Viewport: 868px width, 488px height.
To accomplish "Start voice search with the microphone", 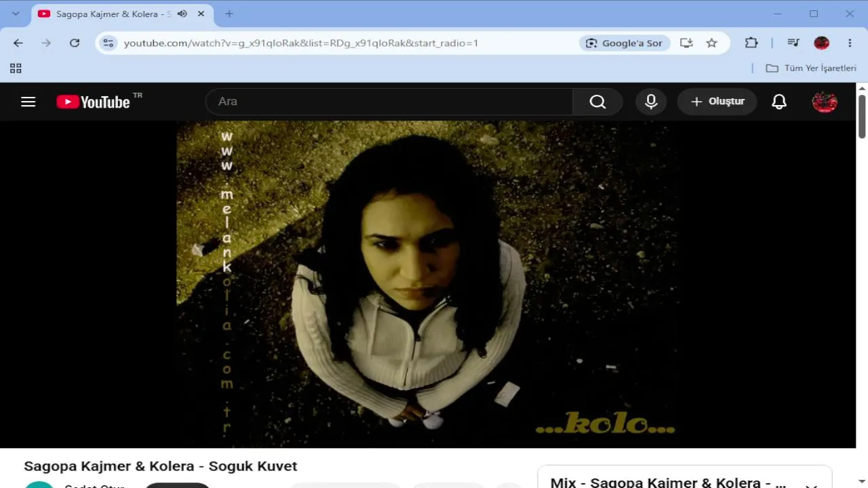I will (x=651, y=102).
